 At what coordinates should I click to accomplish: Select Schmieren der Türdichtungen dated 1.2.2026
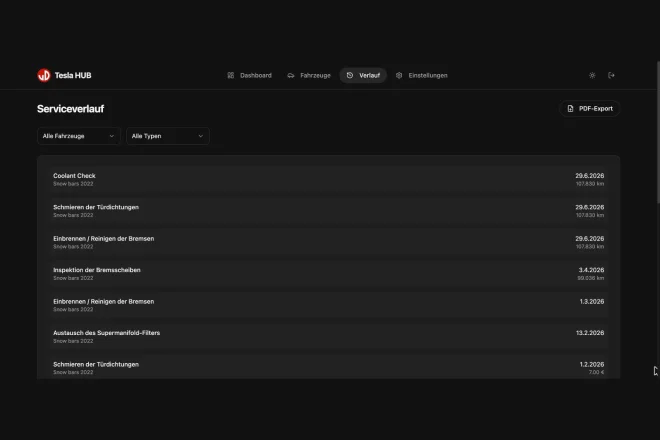328,367
